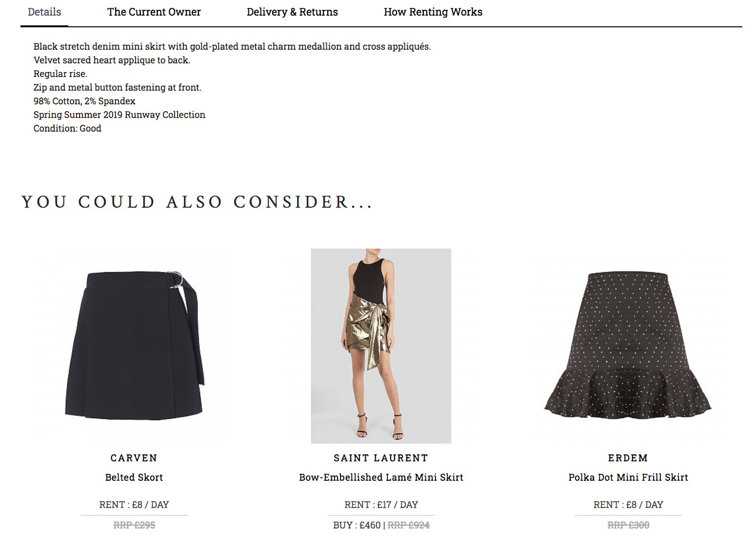756x548 pixels.
Task: Open the Saint Laurent gold skirt photo
Action: click(381, 346)
